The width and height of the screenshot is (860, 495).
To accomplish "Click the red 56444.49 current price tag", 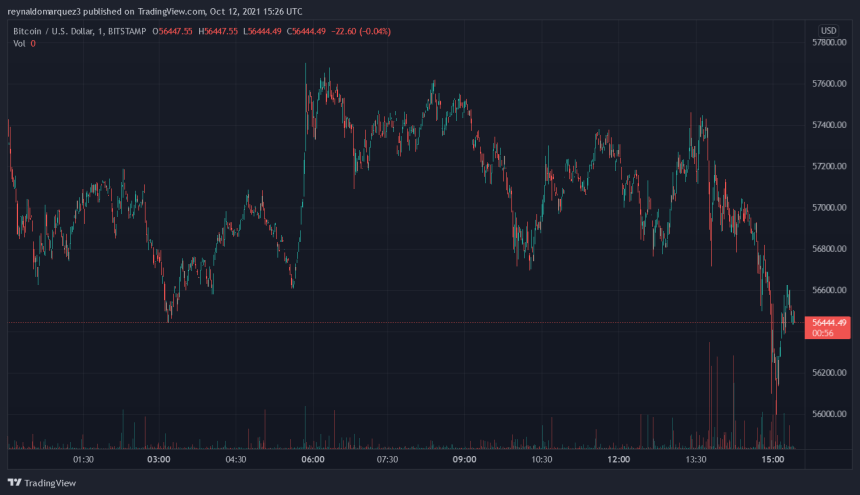I will pos(829,322).
